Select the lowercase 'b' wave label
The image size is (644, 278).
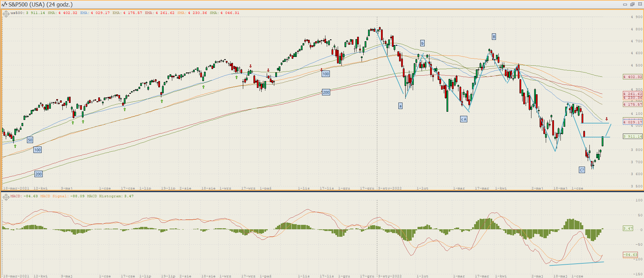coord(422,43)
